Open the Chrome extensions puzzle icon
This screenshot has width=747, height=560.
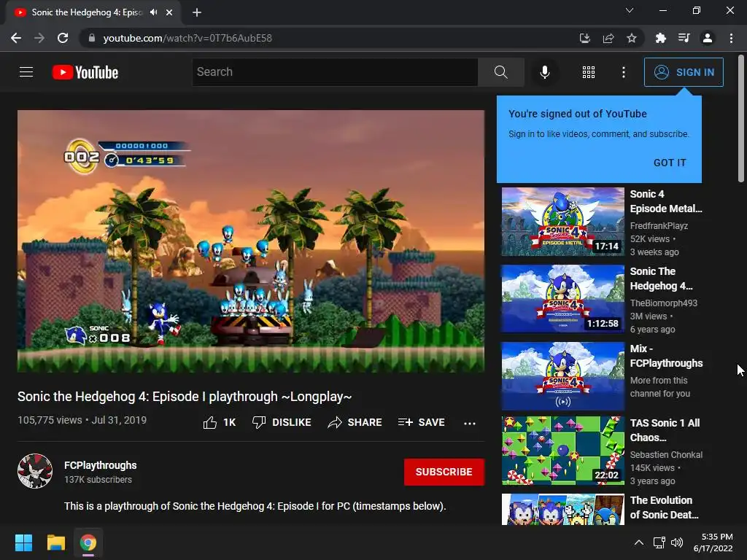tap(660, 38)
